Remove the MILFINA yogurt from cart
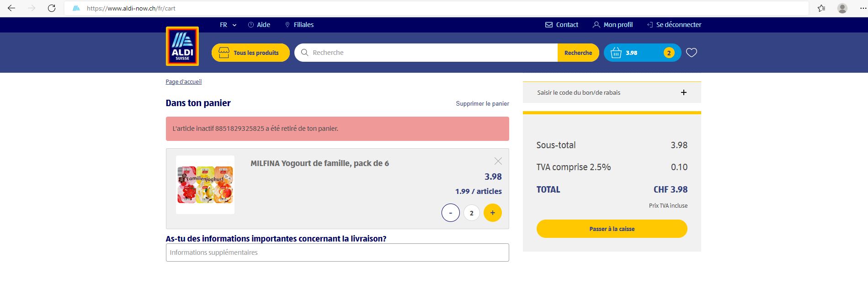Image resolution: width=868 pixels, height=290 pixels. tap(498, 161)
